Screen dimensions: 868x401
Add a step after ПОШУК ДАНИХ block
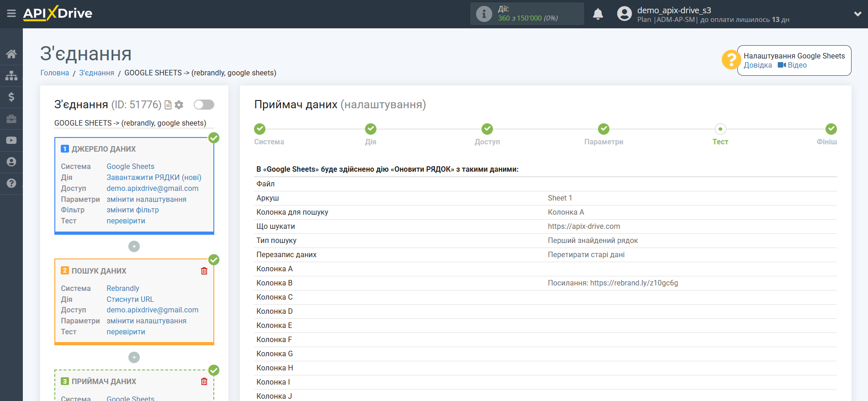coord(134,357)
